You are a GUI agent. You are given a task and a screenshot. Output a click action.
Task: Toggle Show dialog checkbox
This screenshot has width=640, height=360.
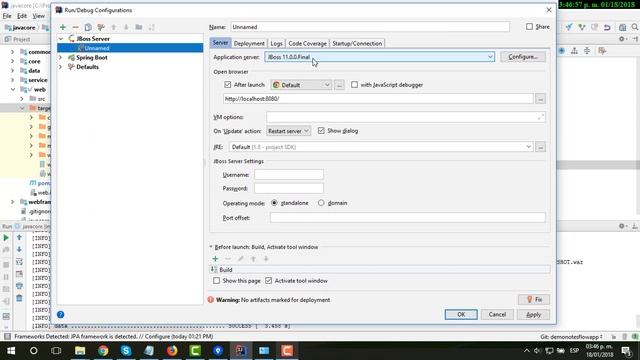[x=321, y=131]
